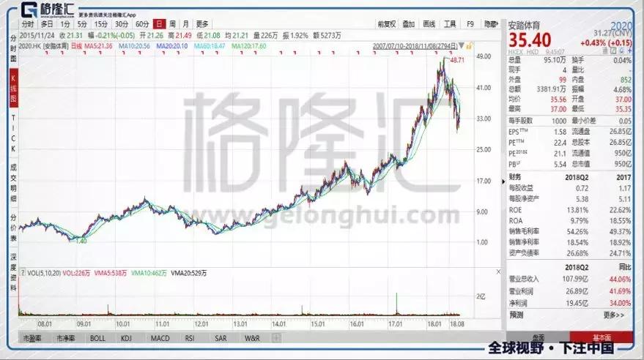The image size is (644, 360).
Task: Click the 更多>> link in forecast row
Action: 614,315
